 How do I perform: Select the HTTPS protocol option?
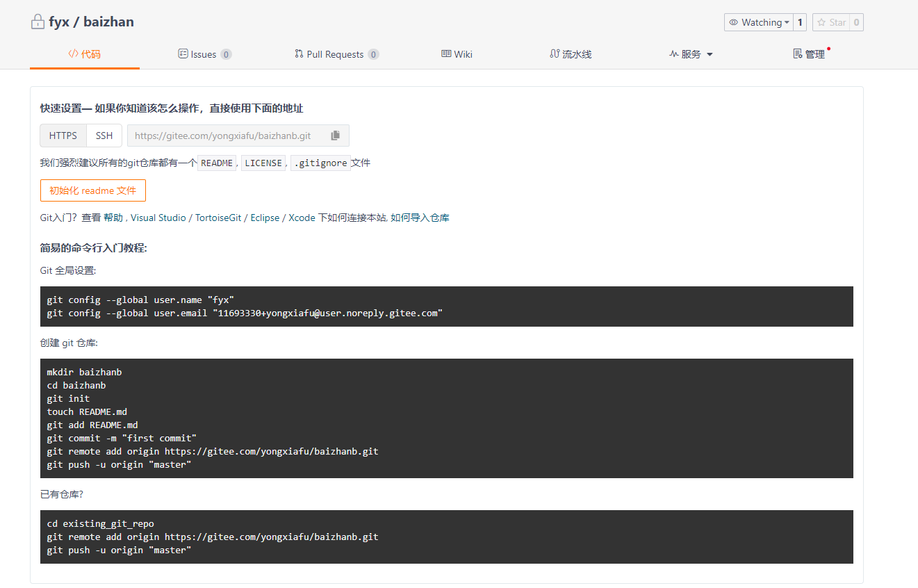63,136
